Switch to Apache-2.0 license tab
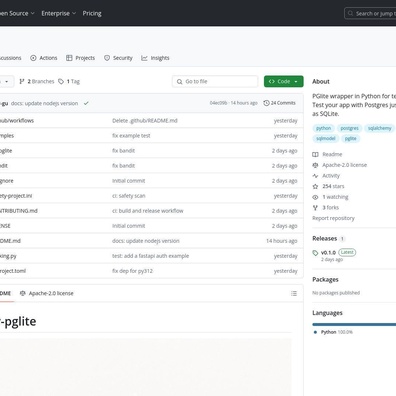The width and height of the screenshot is (396, 396). click(x=47, y=293)
